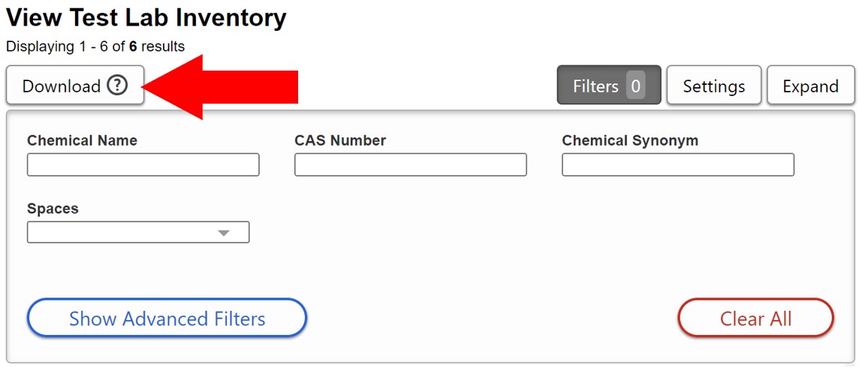Viewport: 868px width, 383px height.
Task: Click the CAS Number label
Action: tap(340, 140)
